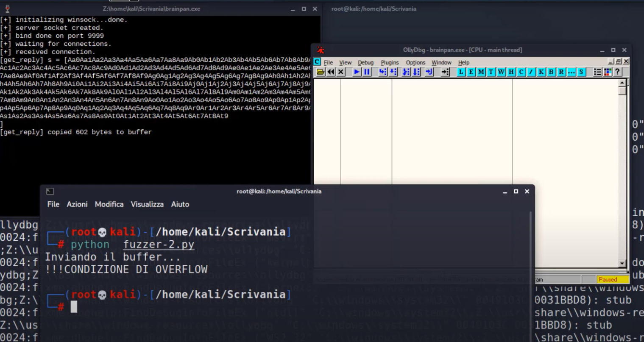Click the Modifica menu in terminal
Image resolution: width=644 pixels, height=342 pixels.
[x=109, y=204]
